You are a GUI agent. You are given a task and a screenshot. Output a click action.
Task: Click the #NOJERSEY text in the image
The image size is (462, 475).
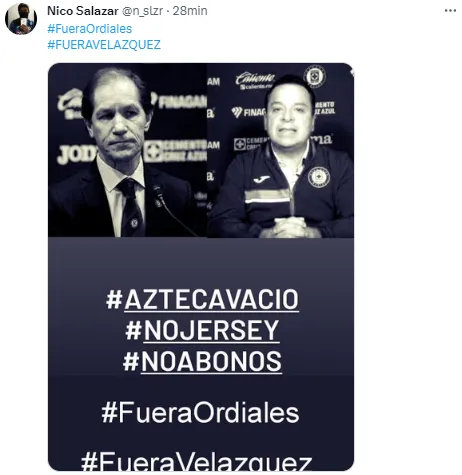[202, 330]
